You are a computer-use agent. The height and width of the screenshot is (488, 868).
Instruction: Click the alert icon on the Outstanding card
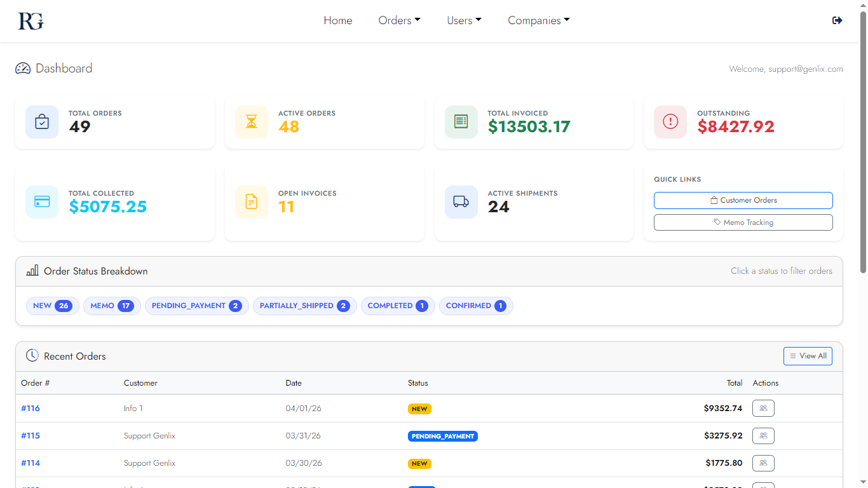coord(670,121)
